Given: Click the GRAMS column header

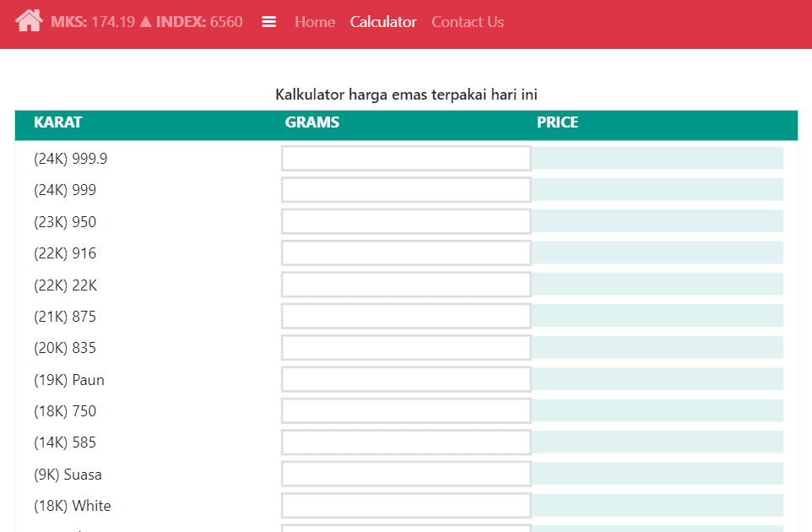Looking at the screenshot, I should (312, 122).
